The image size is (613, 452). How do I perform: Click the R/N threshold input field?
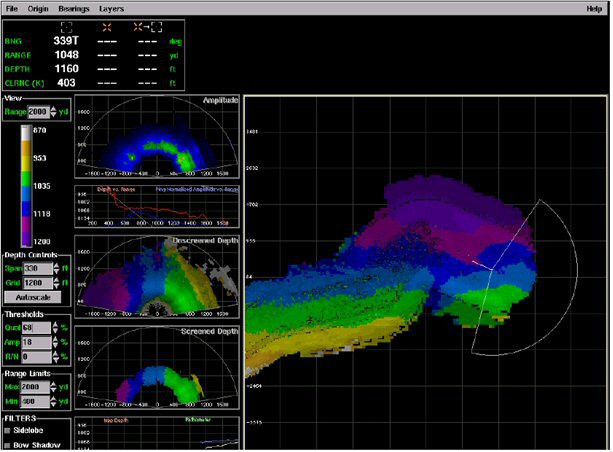[36, 357]
